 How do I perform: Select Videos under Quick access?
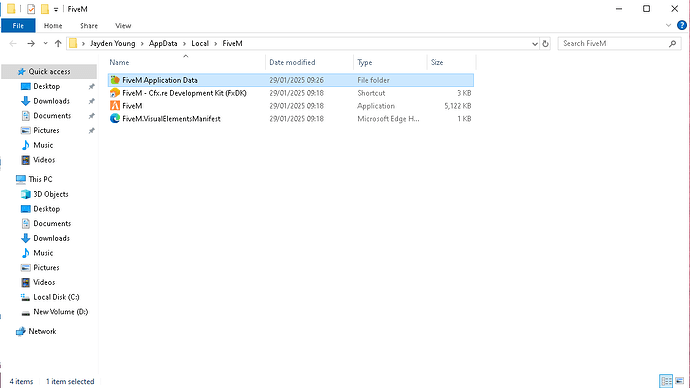tap(44, 160)
